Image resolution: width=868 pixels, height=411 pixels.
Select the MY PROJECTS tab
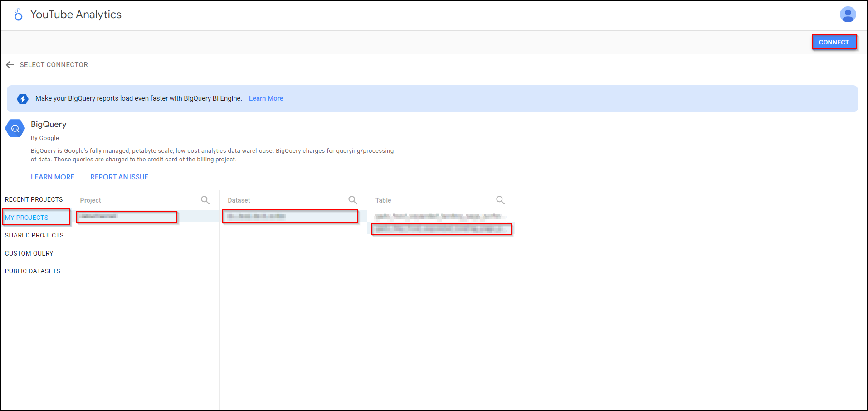(x=27, y=218)
